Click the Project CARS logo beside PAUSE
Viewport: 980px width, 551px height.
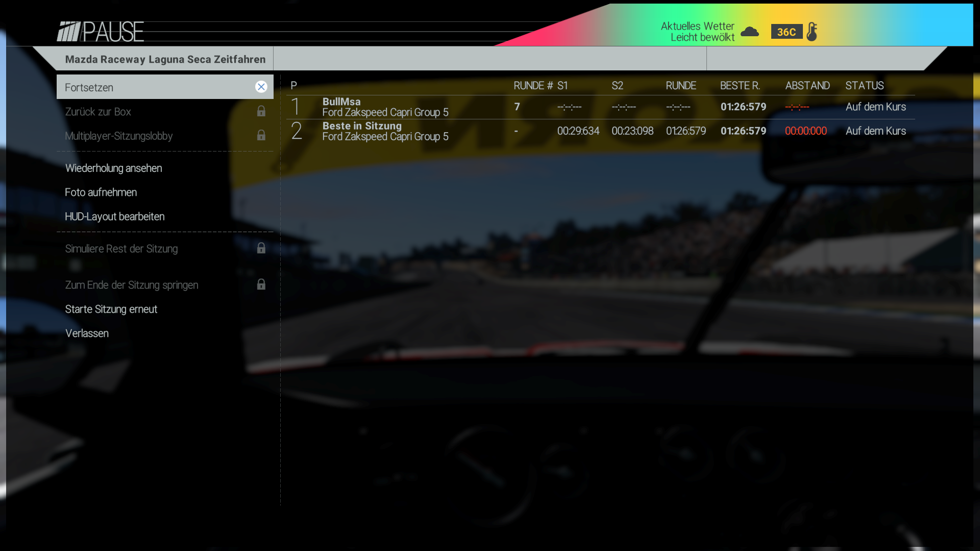point(69,32)
